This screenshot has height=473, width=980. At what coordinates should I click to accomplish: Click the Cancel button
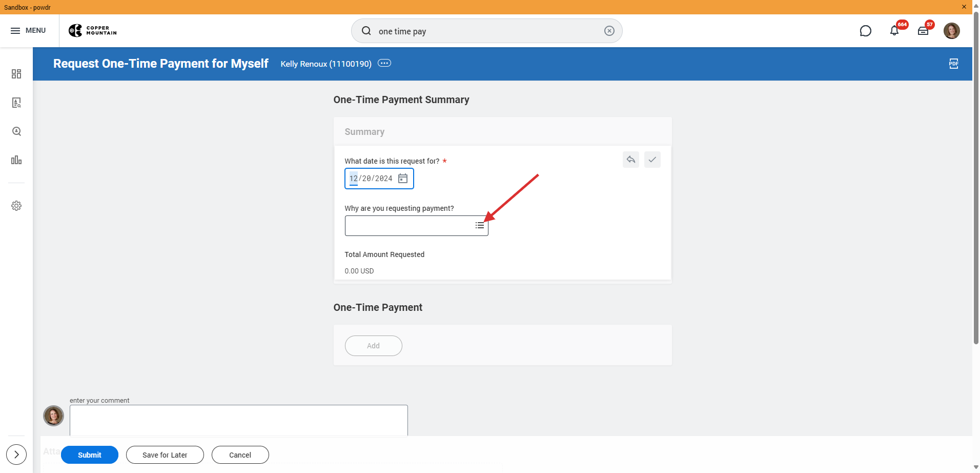[240, 455]
